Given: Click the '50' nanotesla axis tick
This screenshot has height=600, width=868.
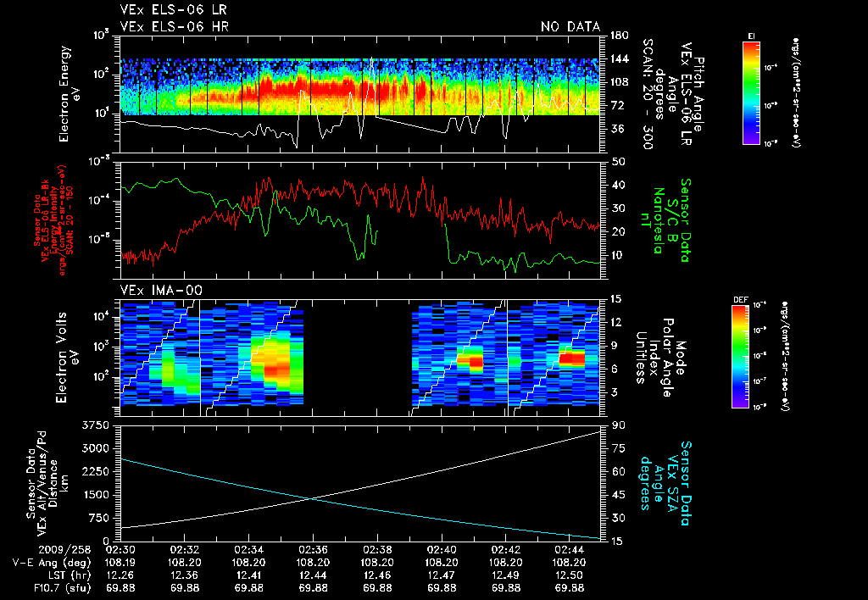Looking at the screenshot, I should point(616,162).
